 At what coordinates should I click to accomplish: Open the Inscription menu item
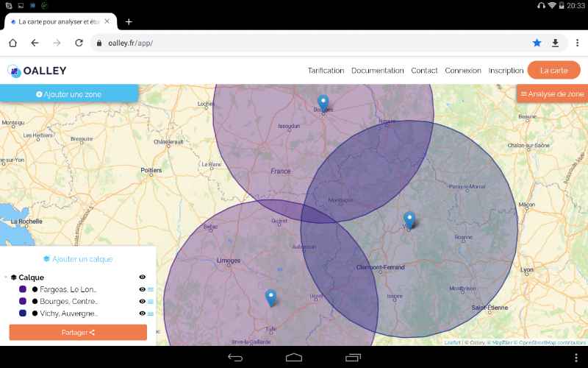click(506, 71)
